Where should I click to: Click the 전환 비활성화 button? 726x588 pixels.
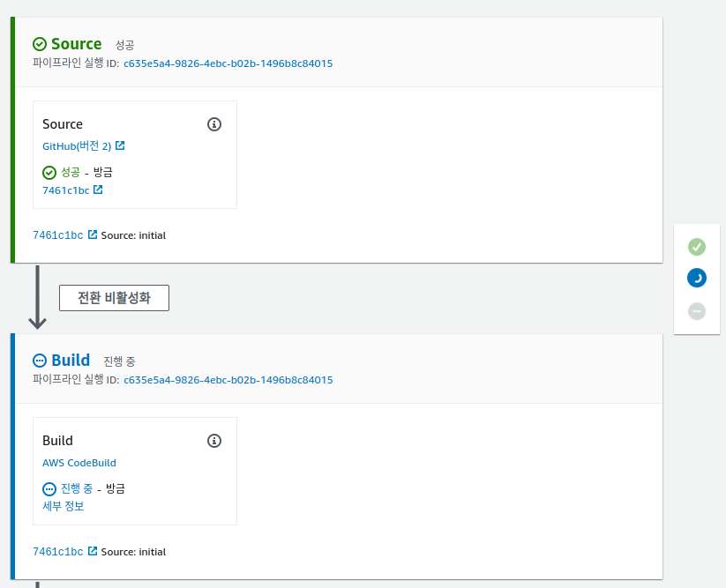tap(114, 298)
